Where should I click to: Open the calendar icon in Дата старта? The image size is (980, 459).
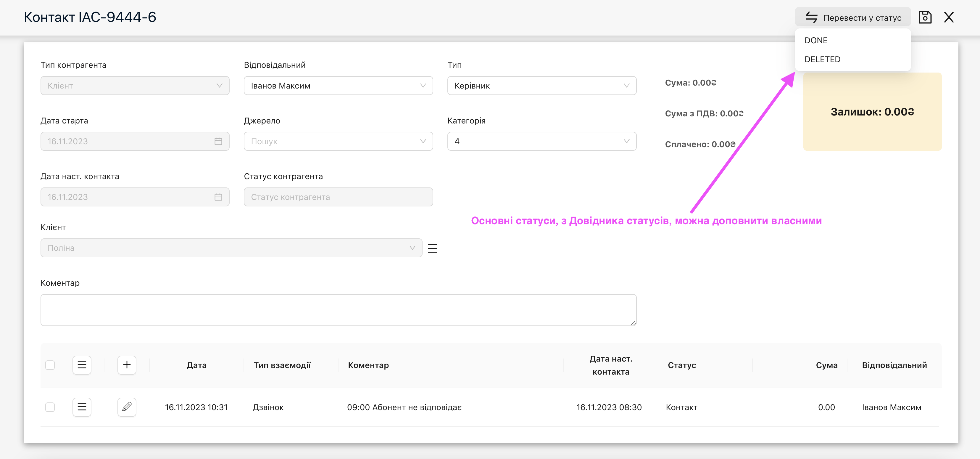[x=218, y=141]
